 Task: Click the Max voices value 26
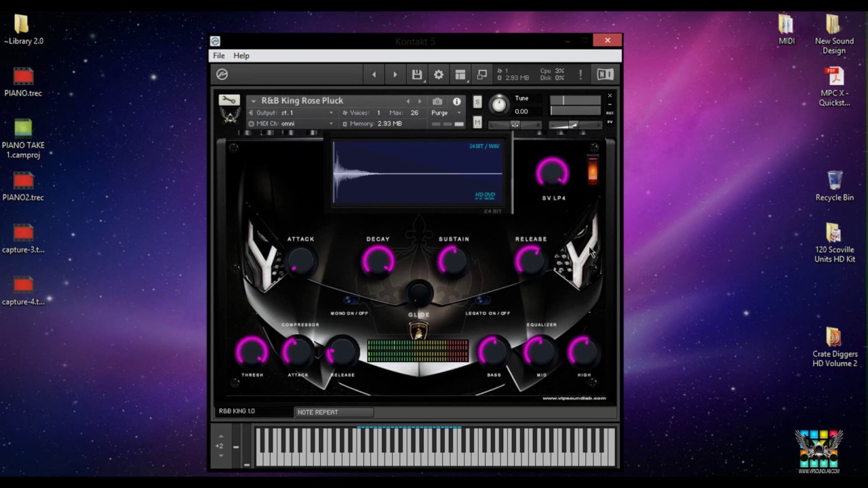coord(414,113)
